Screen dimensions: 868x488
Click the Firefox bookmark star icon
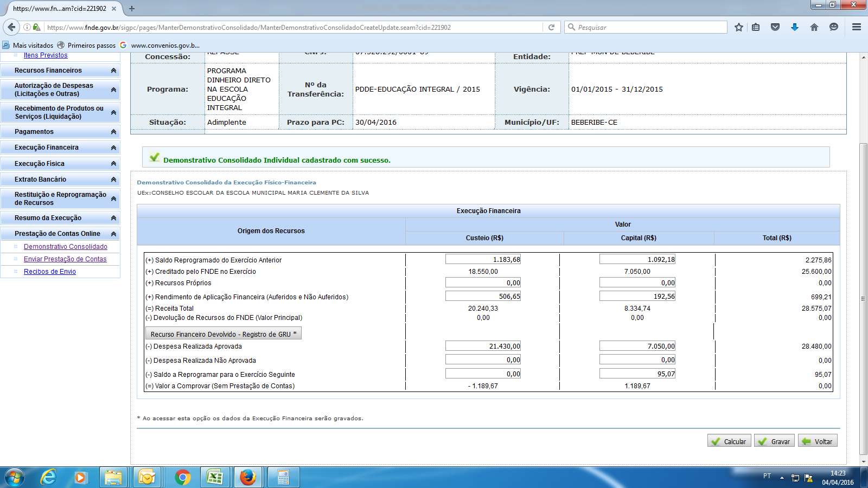(x=738, y=27)
